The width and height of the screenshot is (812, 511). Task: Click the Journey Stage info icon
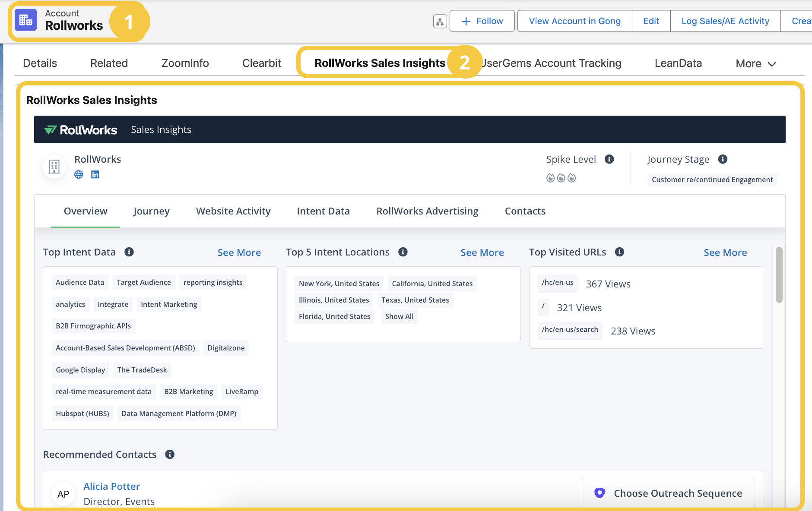click(723, 159)
